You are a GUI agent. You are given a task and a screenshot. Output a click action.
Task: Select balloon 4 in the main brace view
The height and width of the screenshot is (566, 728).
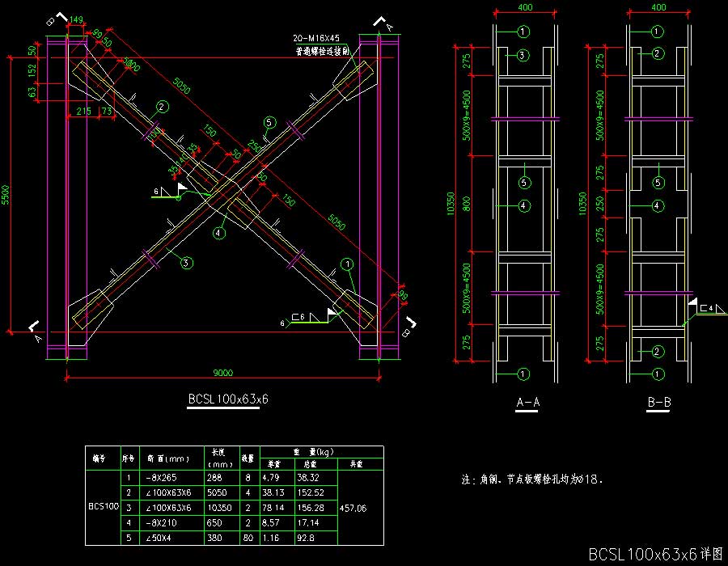tap(218, 233)
